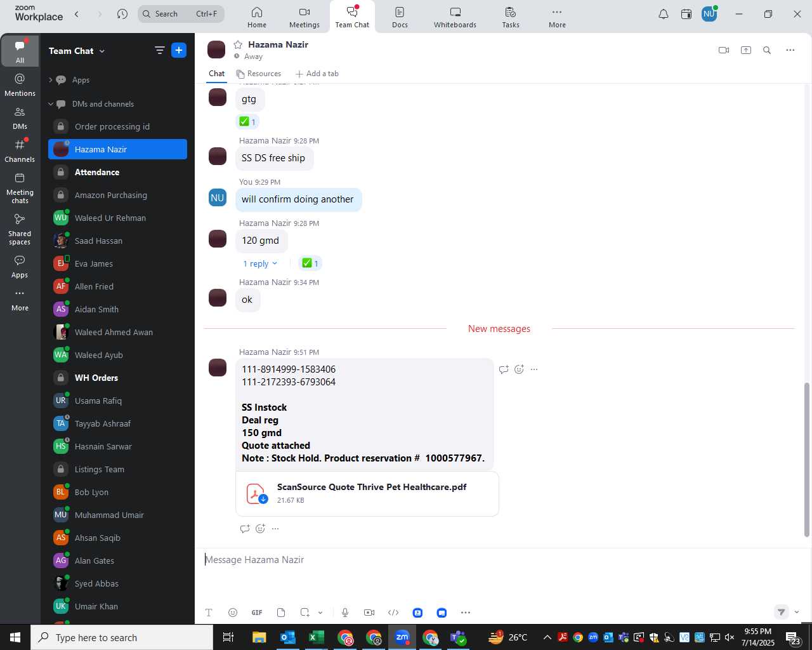Open composer more options ellipsis
This screenshot has height=650, width=812.
(466, 613)
